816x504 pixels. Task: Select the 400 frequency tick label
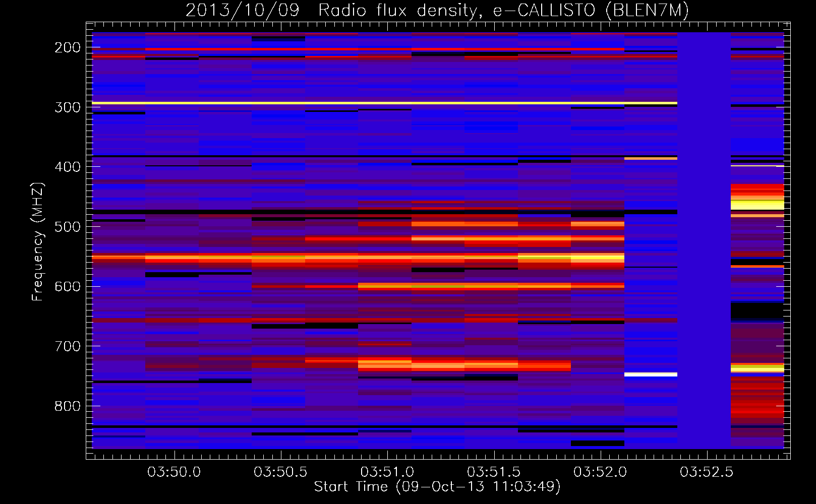tap(68, 167)
